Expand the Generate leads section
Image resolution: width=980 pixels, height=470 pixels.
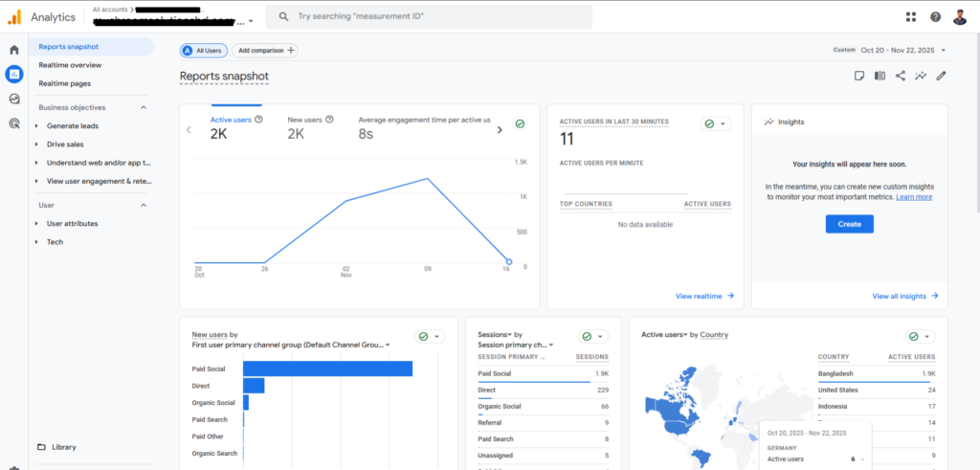pyautogui.click(x=73, y=125)
